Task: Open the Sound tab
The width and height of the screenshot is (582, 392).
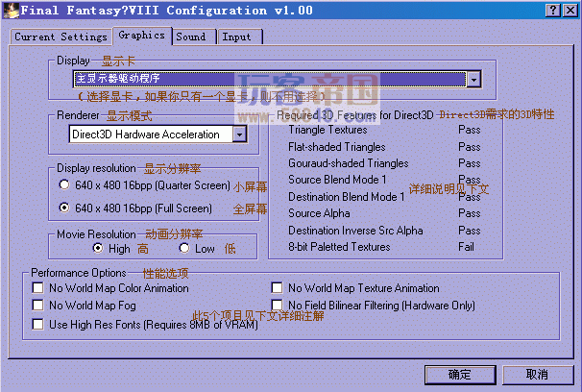Action: click(x=193, y=37)
